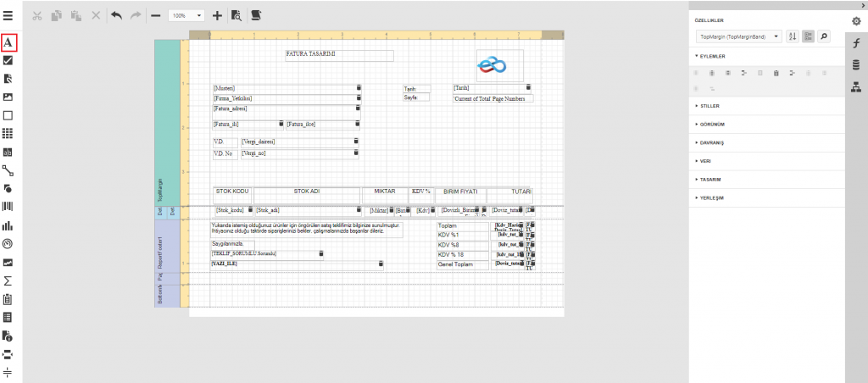Choose the Picture Box tool
This screenshot has width=868, height=383.
(8, 97)
